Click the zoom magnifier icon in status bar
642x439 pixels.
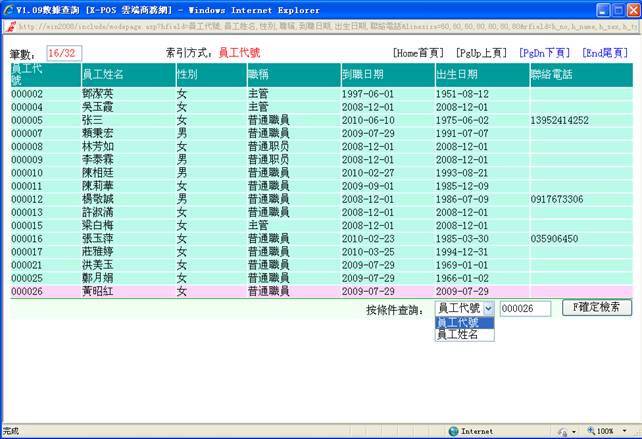coord(590,431)
